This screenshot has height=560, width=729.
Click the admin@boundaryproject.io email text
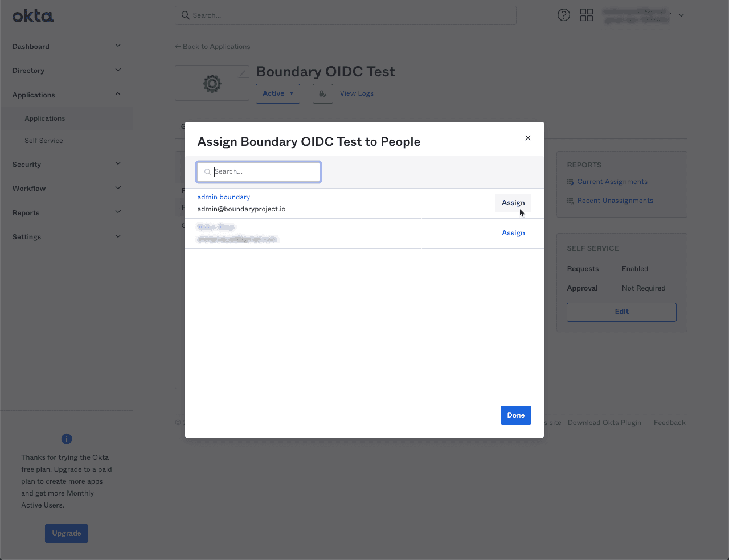[241, 209]
